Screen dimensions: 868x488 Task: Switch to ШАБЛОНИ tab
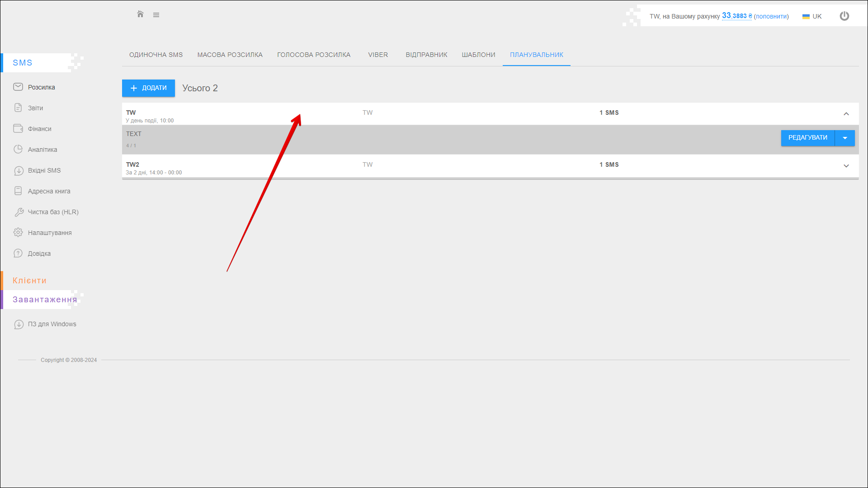[478, 55]
